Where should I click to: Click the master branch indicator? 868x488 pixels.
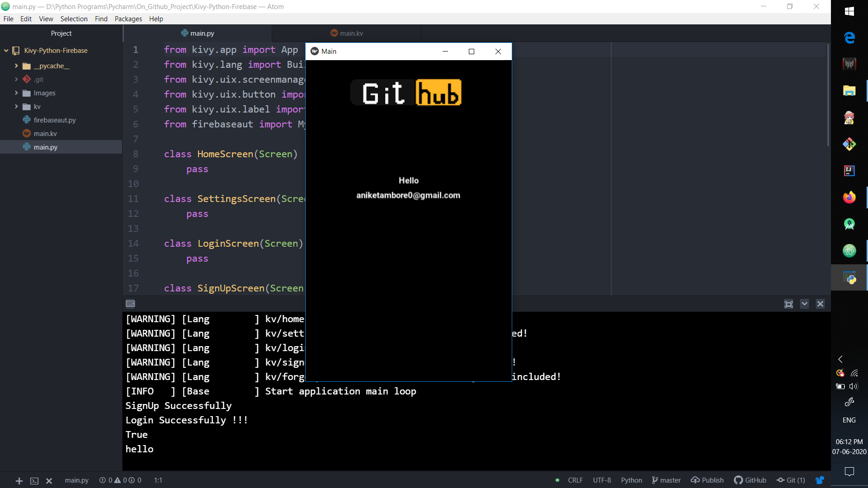point(666,480)
